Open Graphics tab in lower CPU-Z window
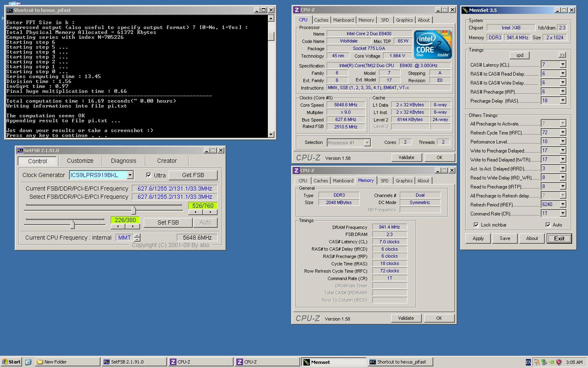 pos(404,181)
